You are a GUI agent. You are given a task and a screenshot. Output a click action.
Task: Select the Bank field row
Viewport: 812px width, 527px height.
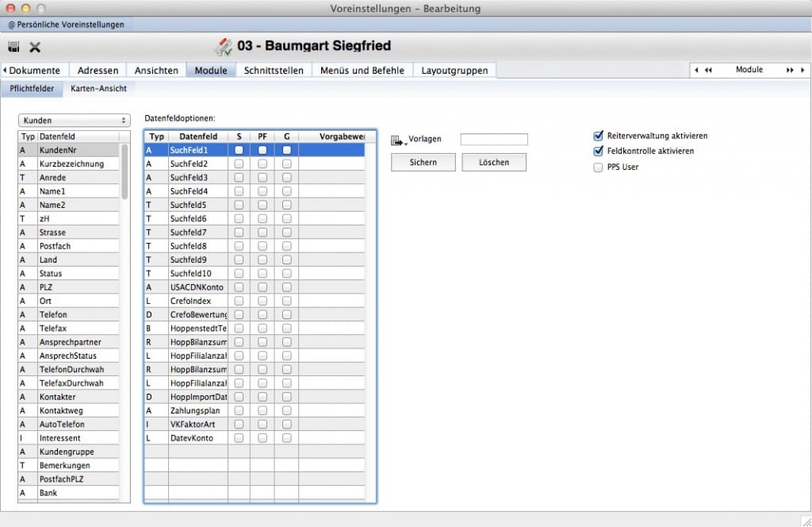coord(68,493)
